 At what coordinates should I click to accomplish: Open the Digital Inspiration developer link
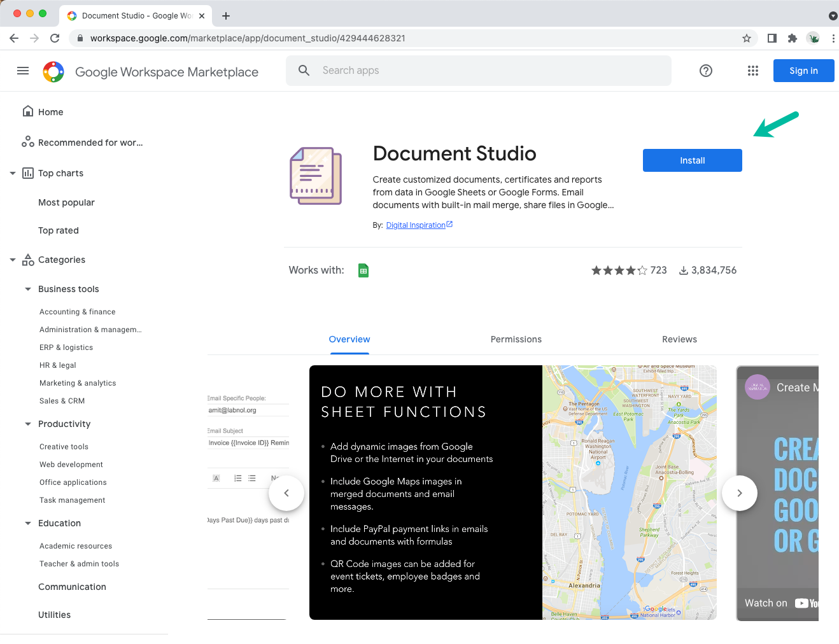pyautogui.click(x=419, y=225)
